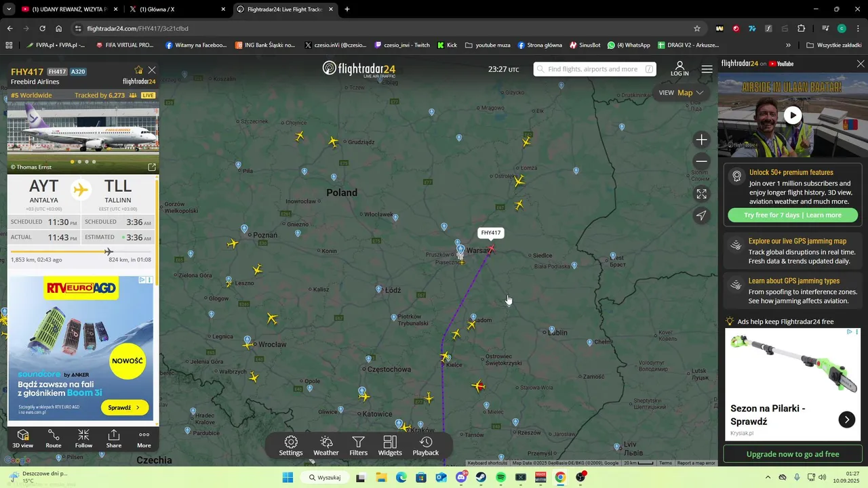The image size is (868, 488).
Task: Focus the Find flights, airports search box
Action: (x=595, y=69)
